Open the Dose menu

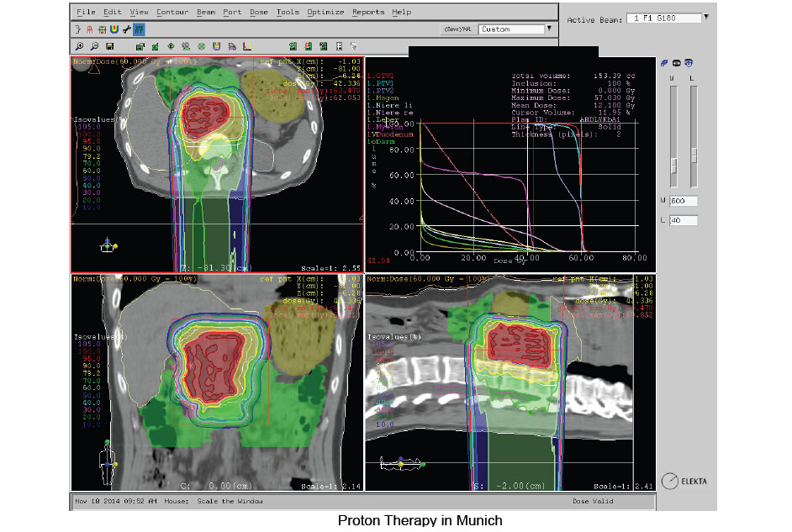pyautogui.click(x=259, y=12)
